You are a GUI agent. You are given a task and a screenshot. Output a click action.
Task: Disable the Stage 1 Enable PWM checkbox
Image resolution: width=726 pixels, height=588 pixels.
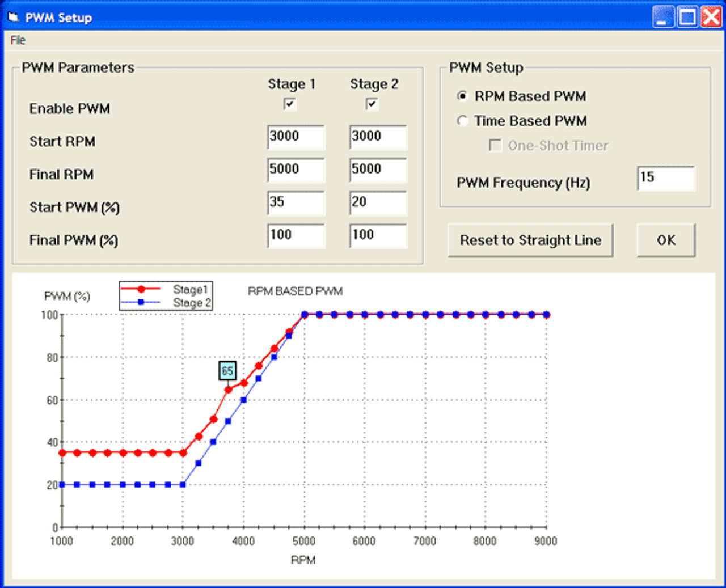point(290,104)
